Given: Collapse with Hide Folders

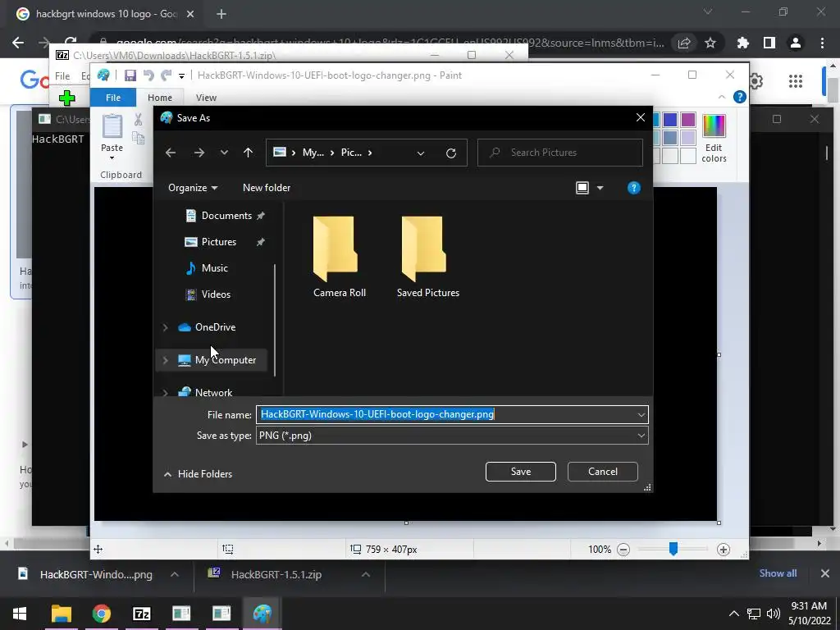Looking at the screenshot, I should click(199, 474).
